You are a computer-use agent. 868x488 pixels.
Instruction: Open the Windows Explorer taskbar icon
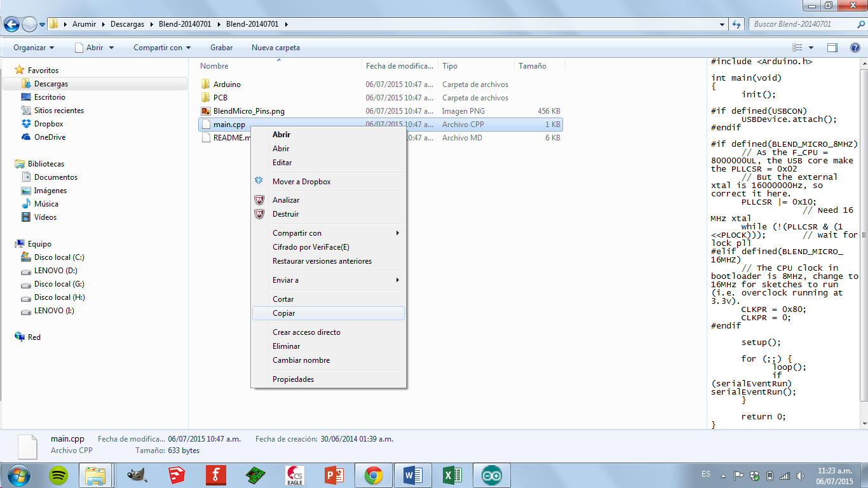(95, 475)
